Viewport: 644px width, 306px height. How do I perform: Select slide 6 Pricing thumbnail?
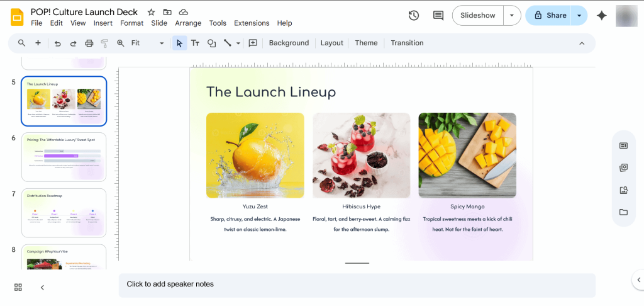[x=64, y=157]
